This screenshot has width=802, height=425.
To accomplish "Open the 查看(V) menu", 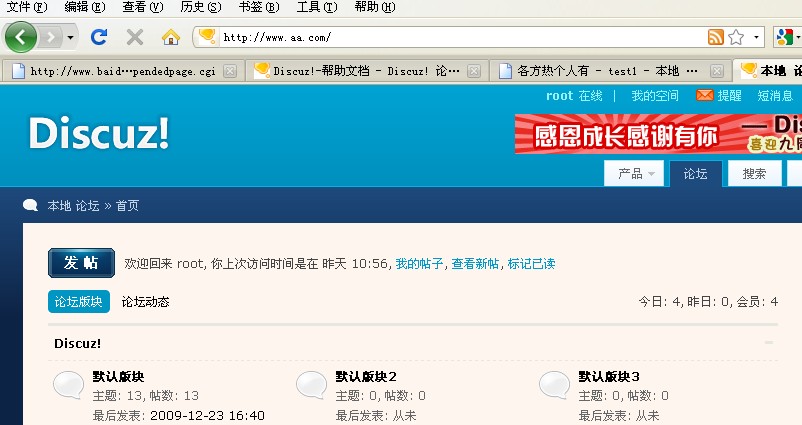I will (142, 7).
